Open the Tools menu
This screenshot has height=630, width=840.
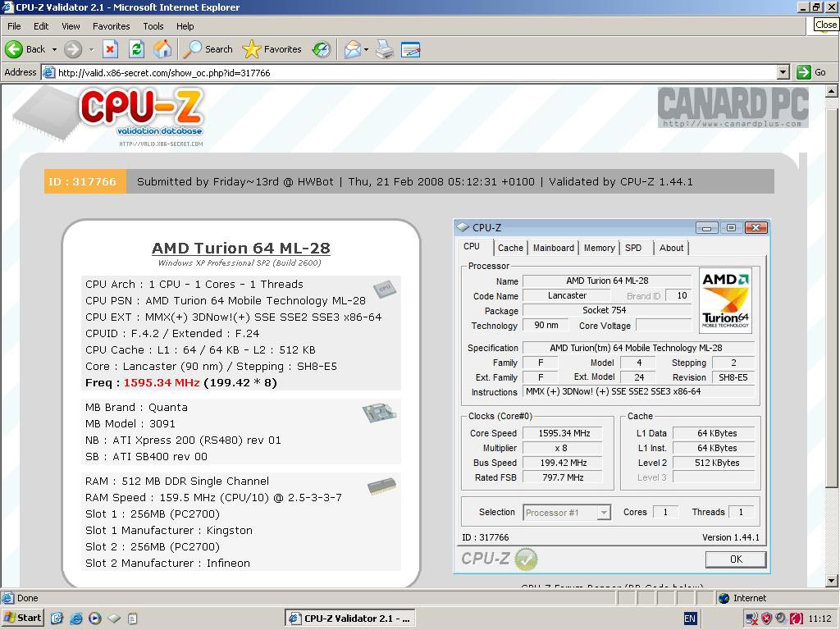tap(153, 26)
